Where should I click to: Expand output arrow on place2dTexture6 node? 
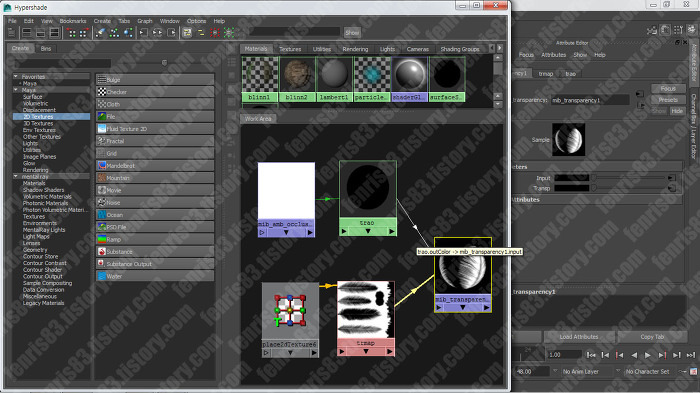pos(314,353)
